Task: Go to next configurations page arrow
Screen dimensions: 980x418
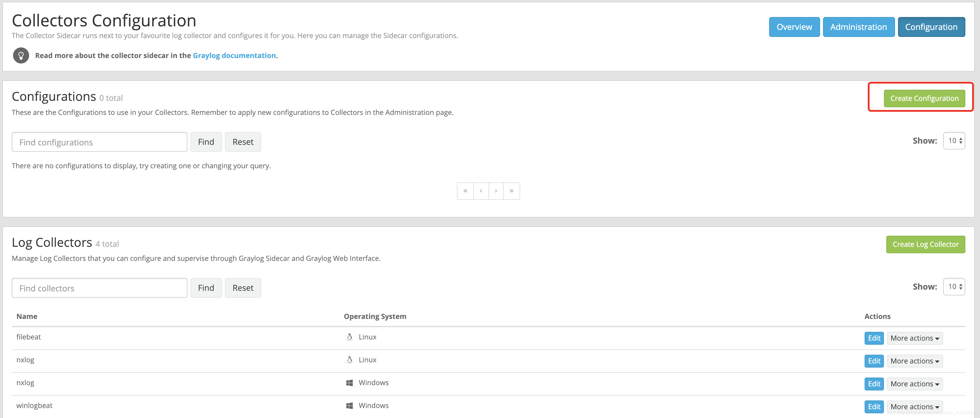Action: (x=496, y=191)
